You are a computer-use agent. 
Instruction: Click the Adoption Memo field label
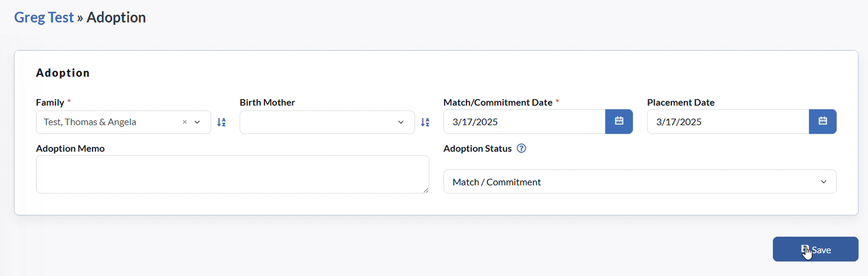[70, 149]
